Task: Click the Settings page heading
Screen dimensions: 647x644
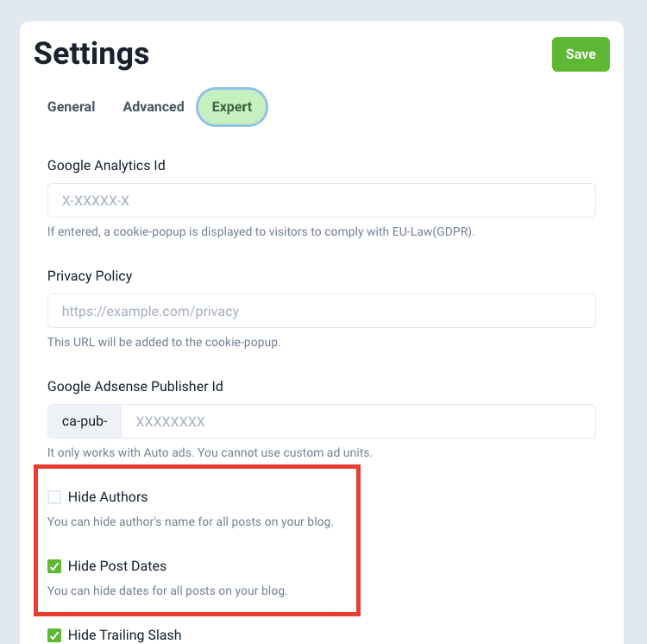Action: pyautogui.click(x=91, y=54)
